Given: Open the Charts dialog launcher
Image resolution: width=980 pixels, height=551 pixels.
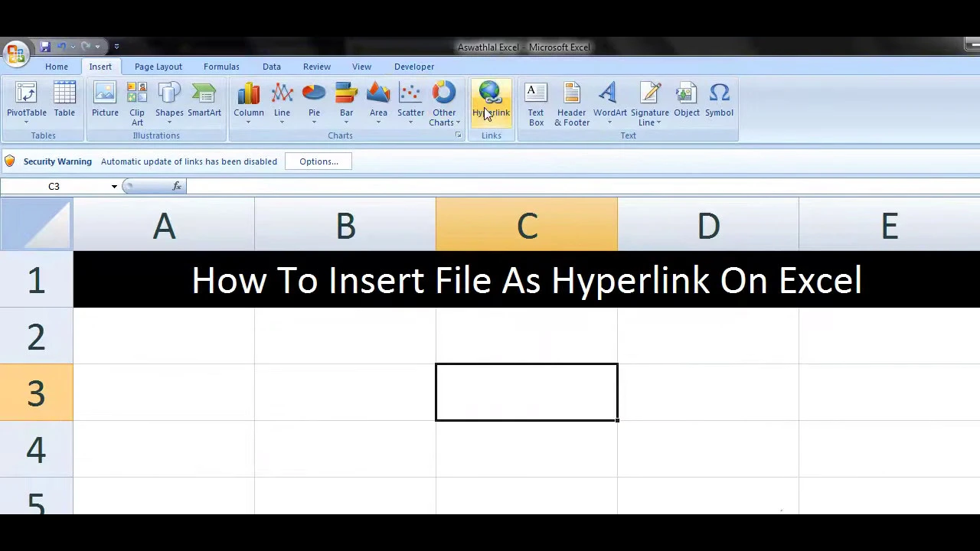Looking at the screenshot, I should click(x=459, y=135).
